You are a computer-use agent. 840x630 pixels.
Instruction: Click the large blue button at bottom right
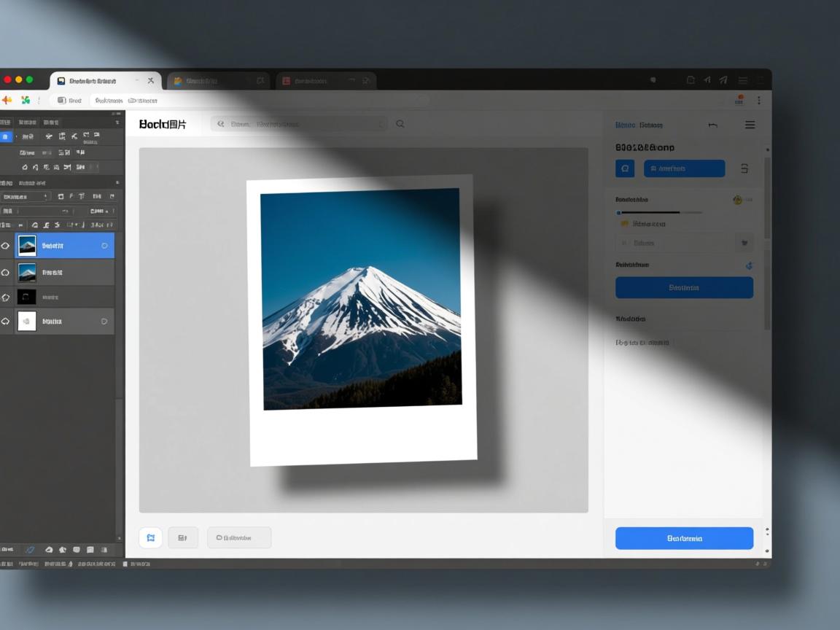[684, 538]
